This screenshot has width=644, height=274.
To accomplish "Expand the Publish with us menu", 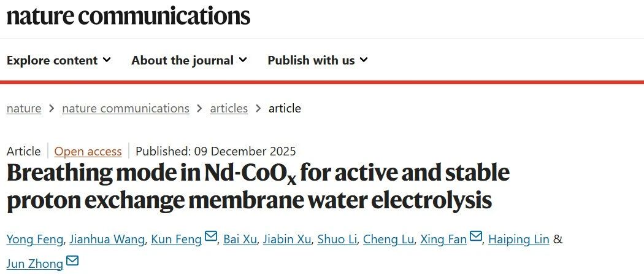I will click(318, 60).
